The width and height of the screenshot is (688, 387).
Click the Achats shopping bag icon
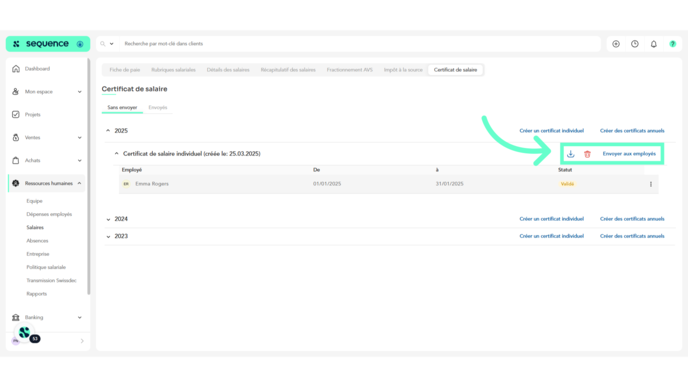click(x=16, y=160)
